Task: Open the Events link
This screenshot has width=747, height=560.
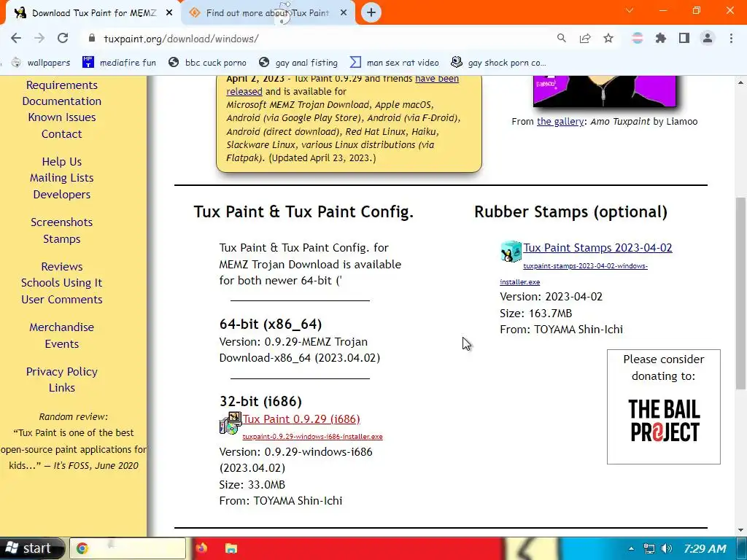Action: (x=62, y=343)
